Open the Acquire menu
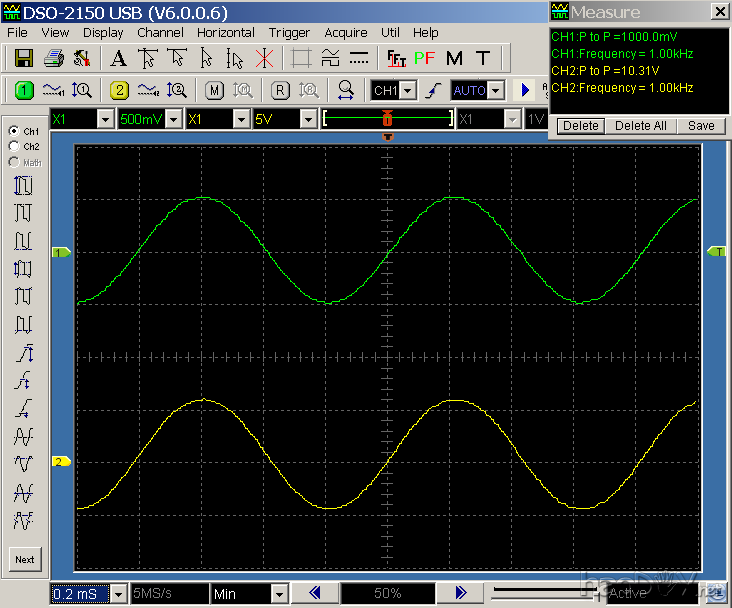 [x=346, y=32]
